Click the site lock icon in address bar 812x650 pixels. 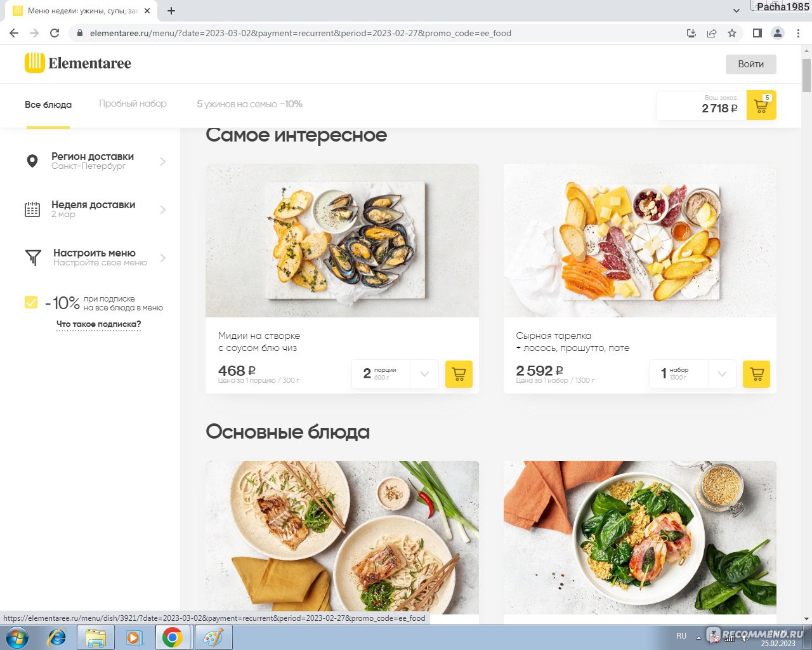click(x=79, y=33)
